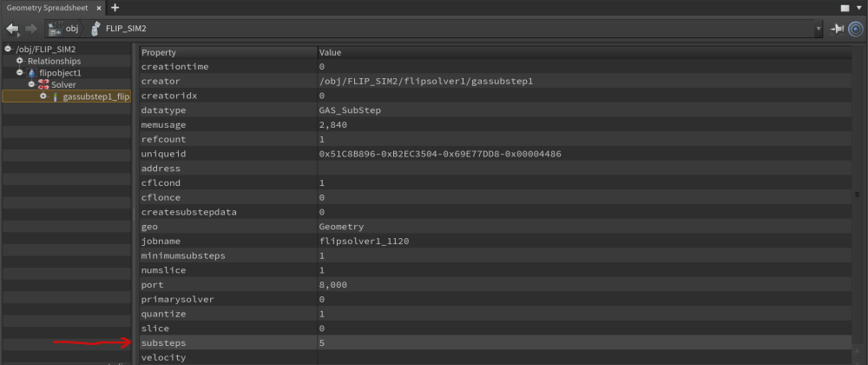Click the Property column header
The height and width of the screenshot is (365, 868).
(228, 53)
